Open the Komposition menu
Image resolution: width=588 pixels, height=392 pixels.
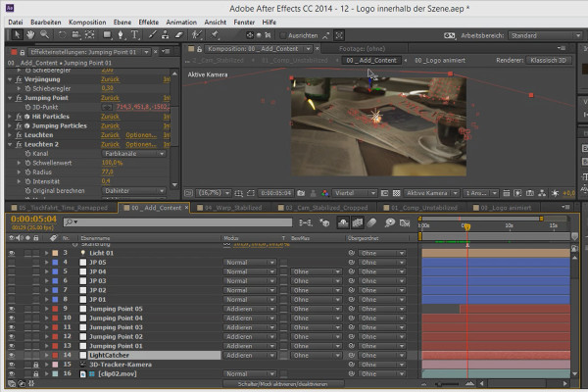point(87,23)
